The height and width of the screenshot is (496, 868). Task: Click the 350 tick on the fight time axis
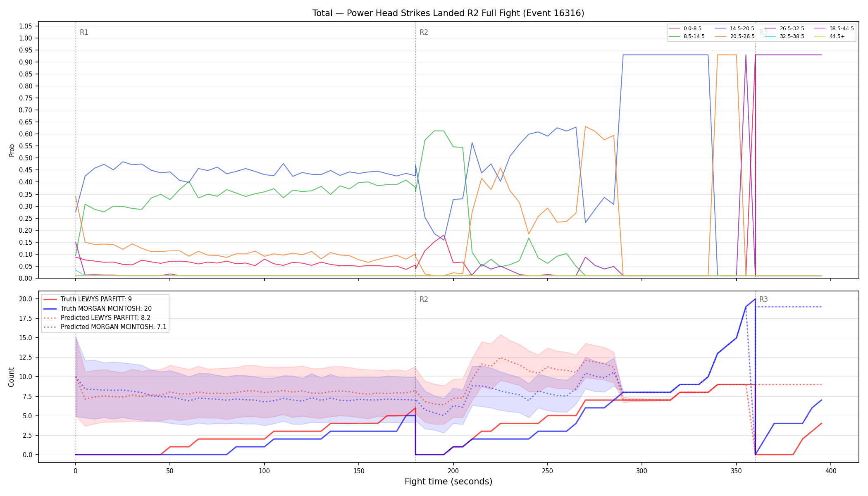click(x=736, y=471)
